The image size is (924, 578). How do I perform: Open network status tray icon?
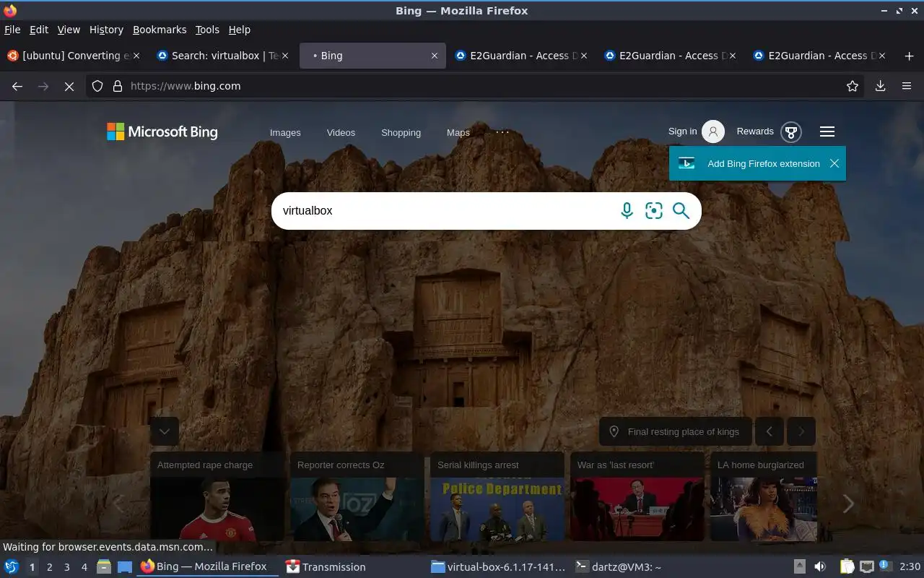click(x=866, y=567)
